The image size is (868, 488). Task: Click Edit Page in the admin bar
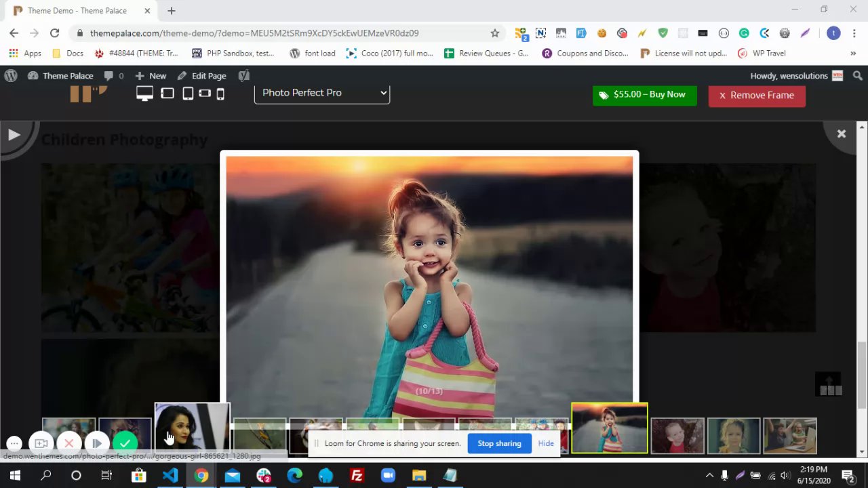[202, 76]
